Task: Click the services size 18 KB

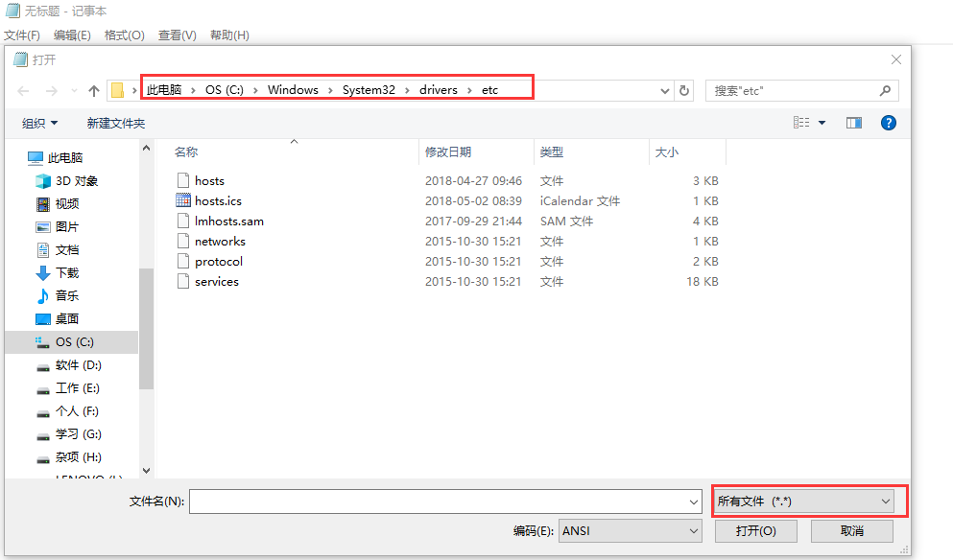Action: (x=702, y=282)
